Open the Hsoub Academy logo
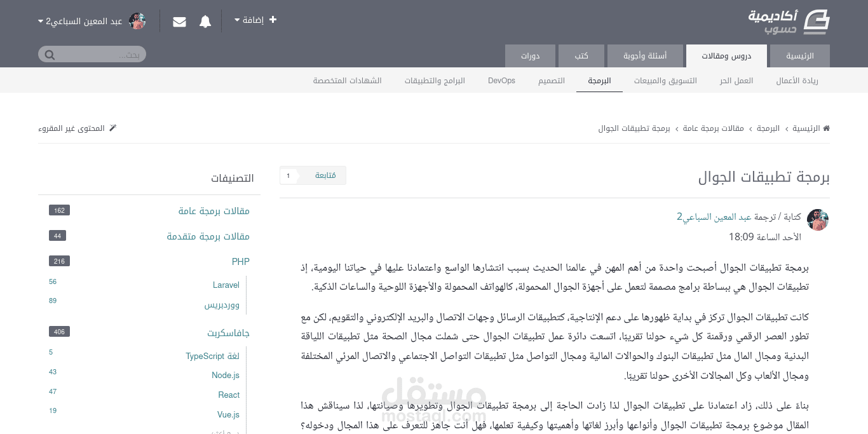The image size is (868, 434). (789, 22)
